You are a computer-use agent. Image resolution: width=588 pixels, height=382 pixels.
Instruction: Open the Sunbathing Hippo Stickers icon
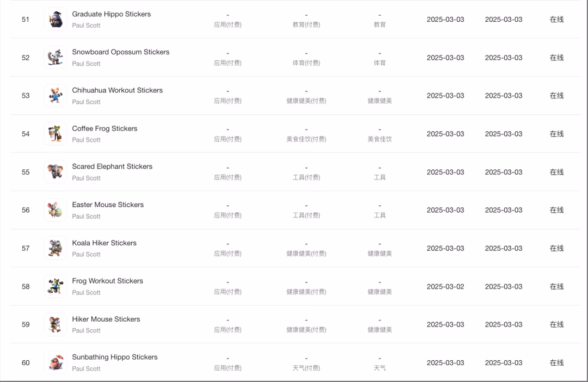(55, 362)
